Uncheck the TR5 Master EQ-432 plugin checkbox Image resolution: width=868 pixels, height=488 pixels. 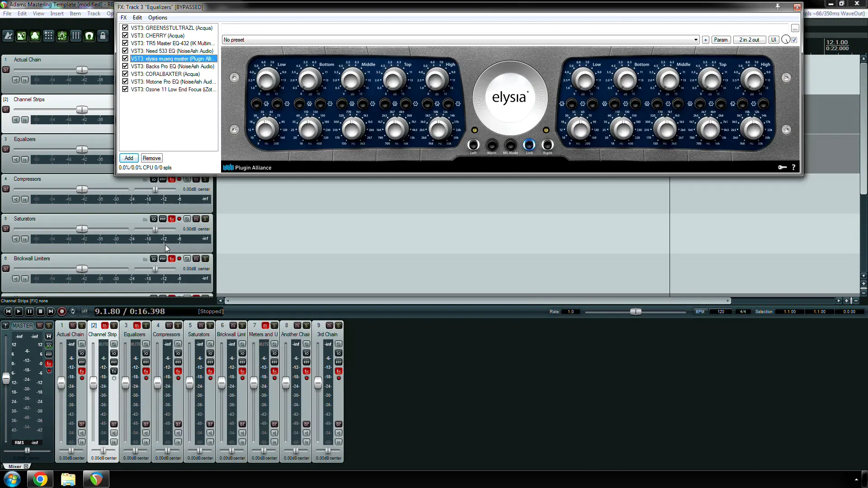[x=125, y=43]
